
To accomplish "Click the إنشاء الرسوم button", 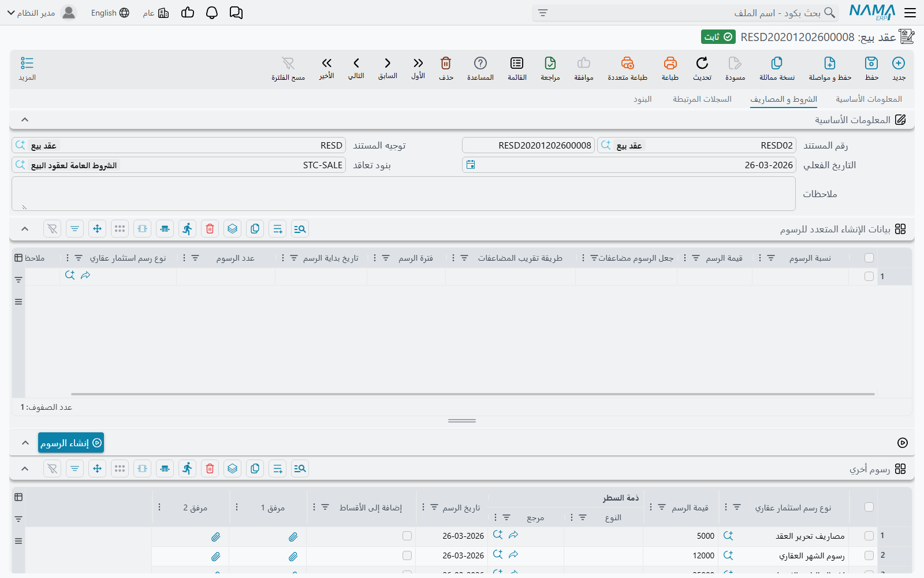I will (71, 443).
